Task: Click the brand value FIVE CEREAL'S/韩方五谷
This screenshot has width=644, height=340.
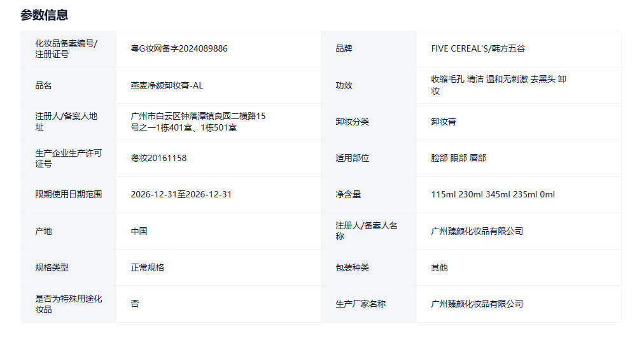Action: tap(478, 49)
